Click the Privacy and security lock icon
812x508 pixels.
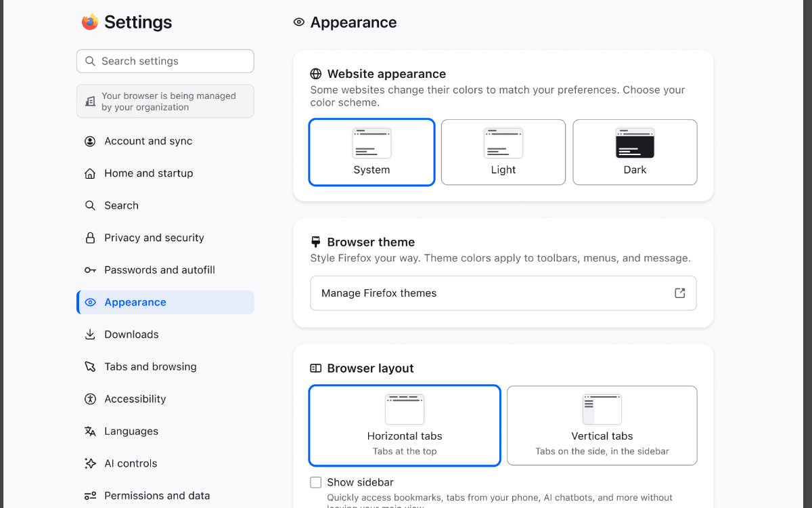[90, 238]
